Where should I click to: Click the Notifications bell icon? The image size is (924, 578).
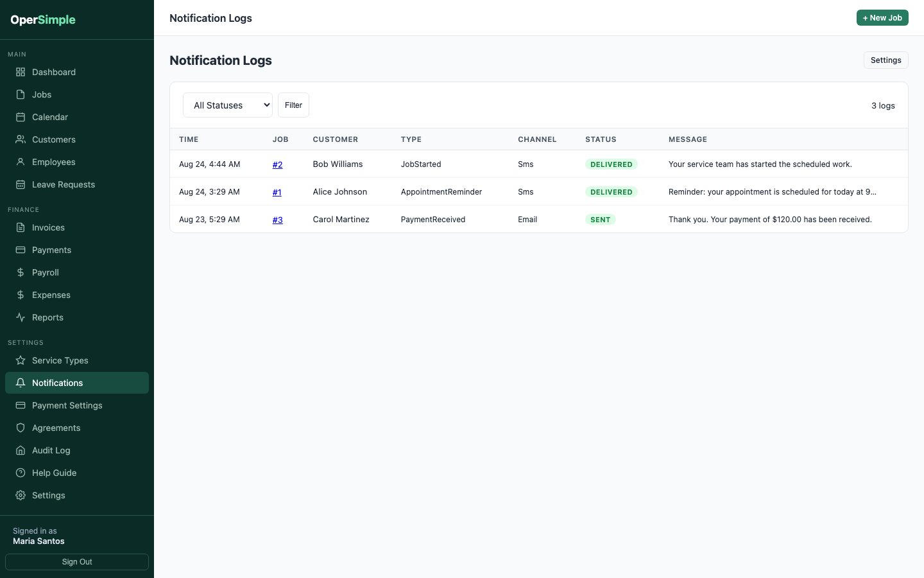21,383
